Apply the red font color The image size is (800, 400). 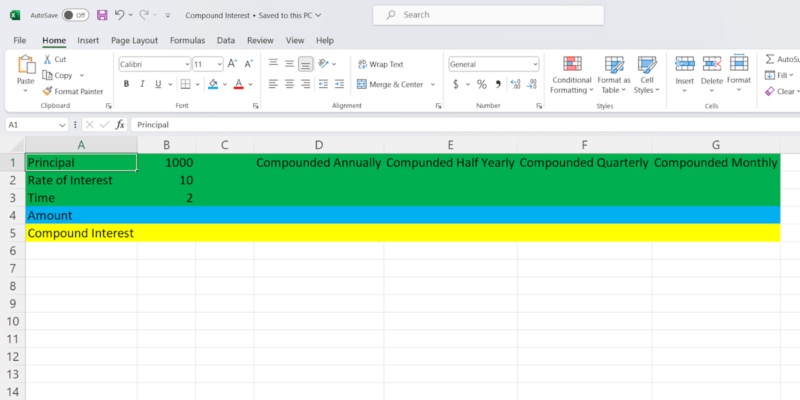[238, 84]
